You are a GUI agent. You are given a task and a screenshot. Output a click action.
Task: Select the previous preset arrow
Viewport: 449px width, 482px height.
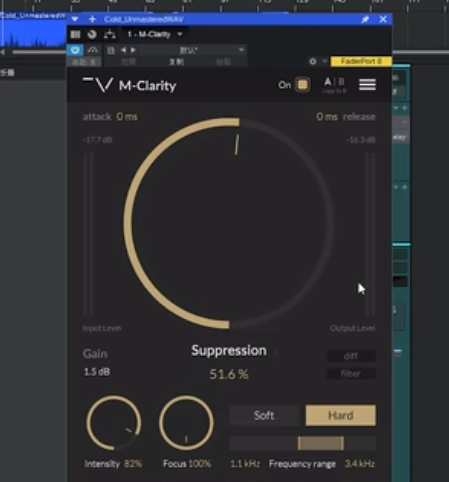pos(123,50)
